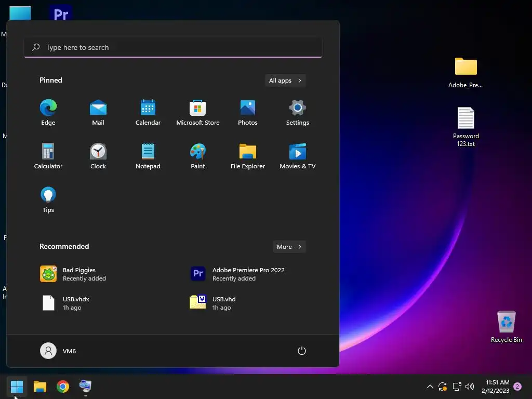The image size is (532, 399).
Task: Select the Adobe_Pre... desktop folder
Action: pyautogui.click(x=465, y=73)
